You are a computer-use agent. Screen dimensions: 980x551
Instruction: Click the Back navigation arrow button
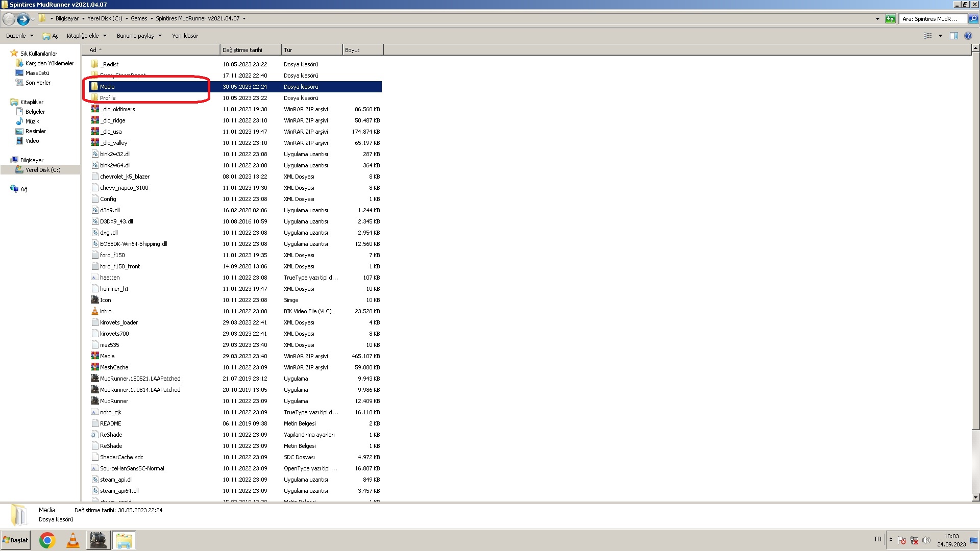tap(9, 19)
